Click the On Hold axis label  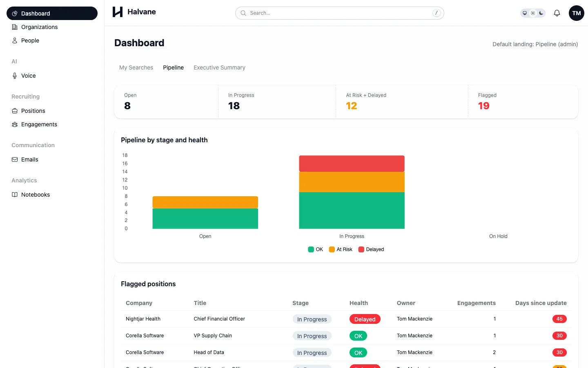tap(498, 236)
